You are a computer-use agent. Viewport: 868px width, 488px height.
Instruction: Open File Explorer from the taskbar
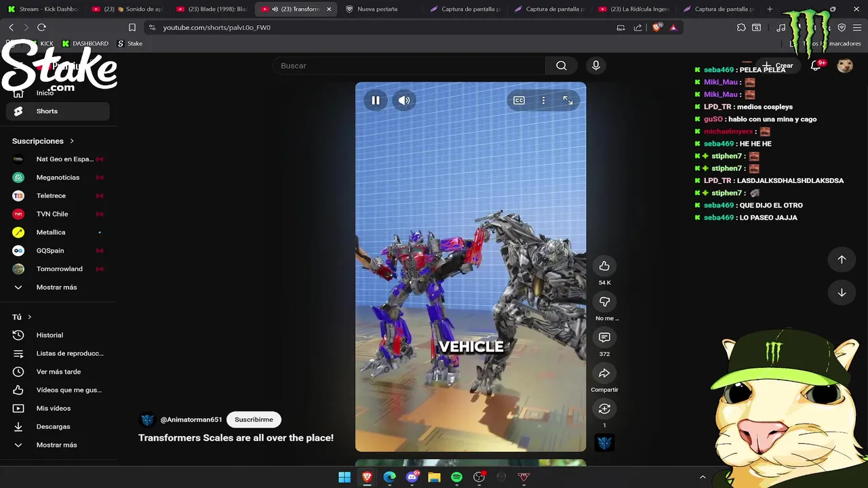coord(434,477)
